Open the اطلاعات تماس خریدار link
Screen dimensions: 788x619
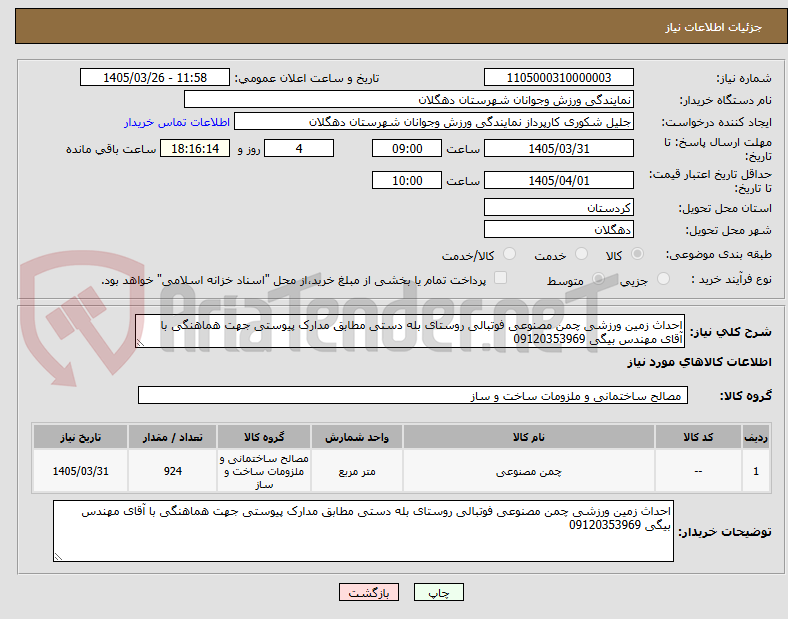pyautogui.click(x=177, y=122)
